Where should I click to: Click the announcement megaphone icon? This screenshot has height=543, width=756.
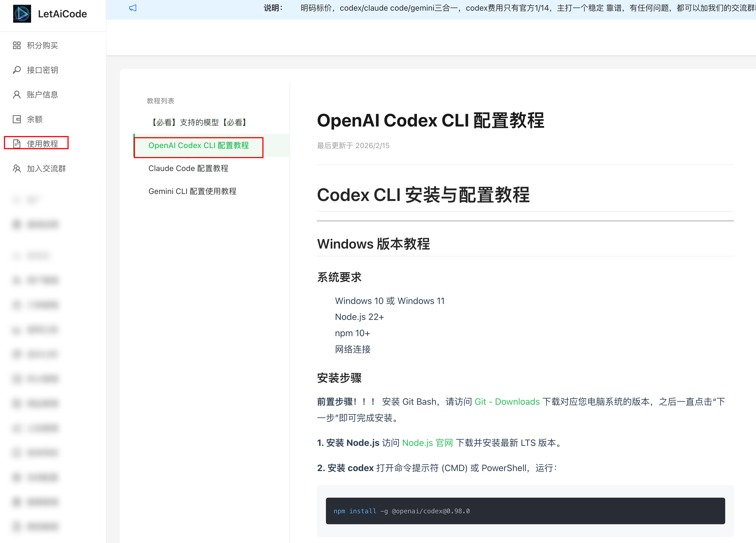coord(133,8)
